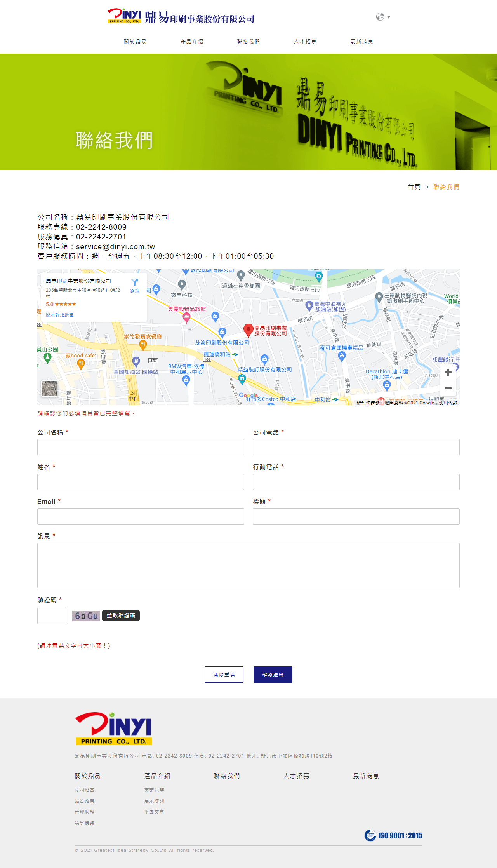Focus the 公司名稱 input field
The height and width of the screenshot is (868, 497).
click(141, 447)
